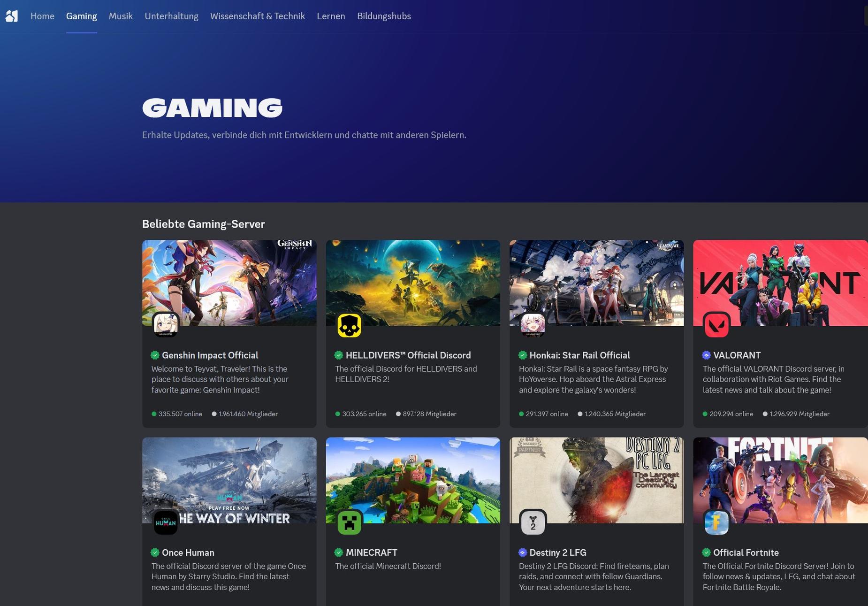The width and height of the screenshot is (868, 606).
Task: Go to Wissenschaft & Technik tab
Action: point(257,16)
